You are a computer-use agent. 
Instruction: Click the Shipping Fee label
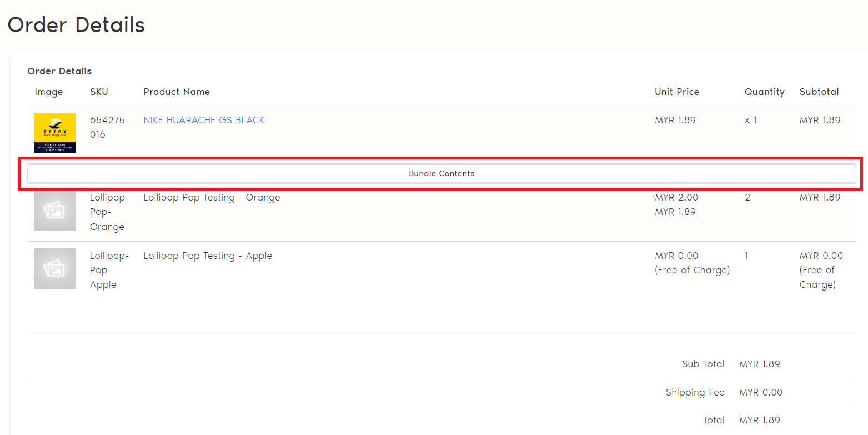pyautogui.click(x=695, y=392)
